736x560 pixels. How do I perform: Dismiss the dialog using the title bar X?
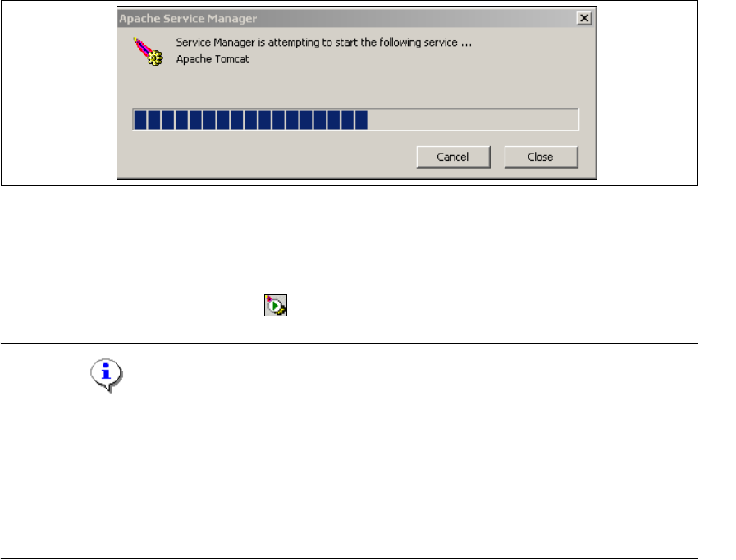[x=584, y=18]
